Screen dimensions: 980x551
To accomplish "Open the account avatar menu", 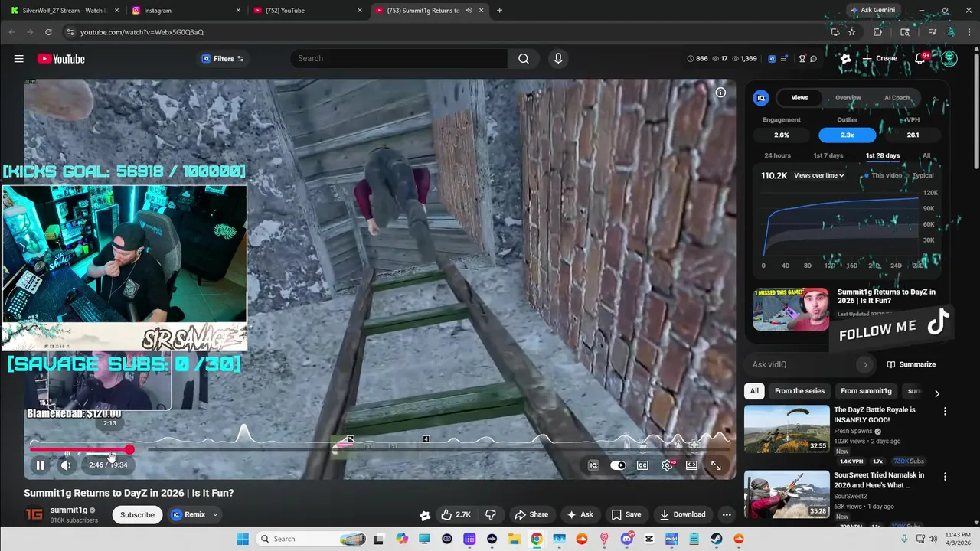I will coord(949,59).
